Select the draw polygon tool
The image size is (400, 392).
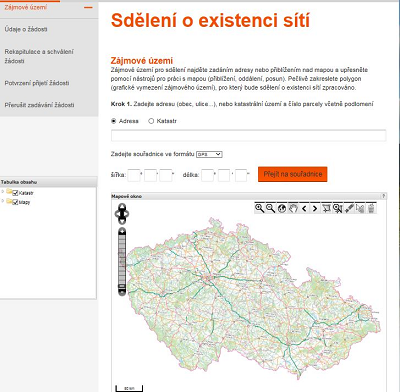(326, 208)
